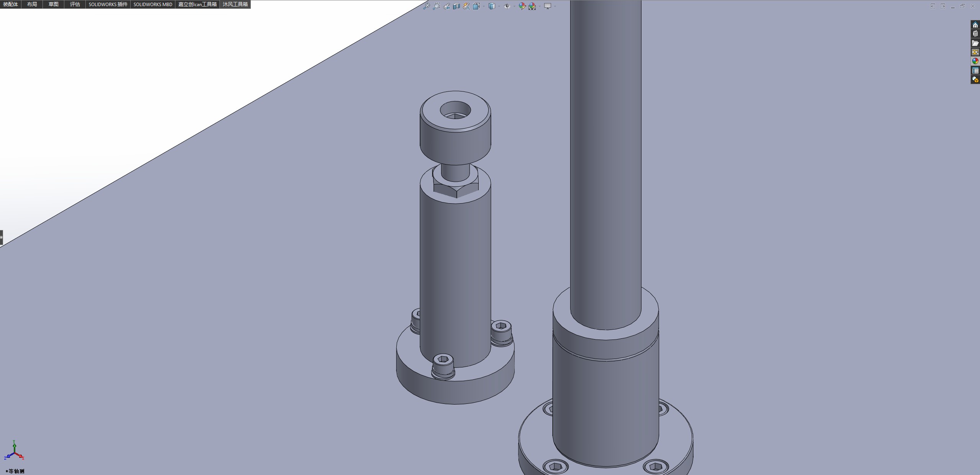980x475 pixels.
Task: Expand the Hide/Show Items dropdown arrow
Action: [514, 6]
